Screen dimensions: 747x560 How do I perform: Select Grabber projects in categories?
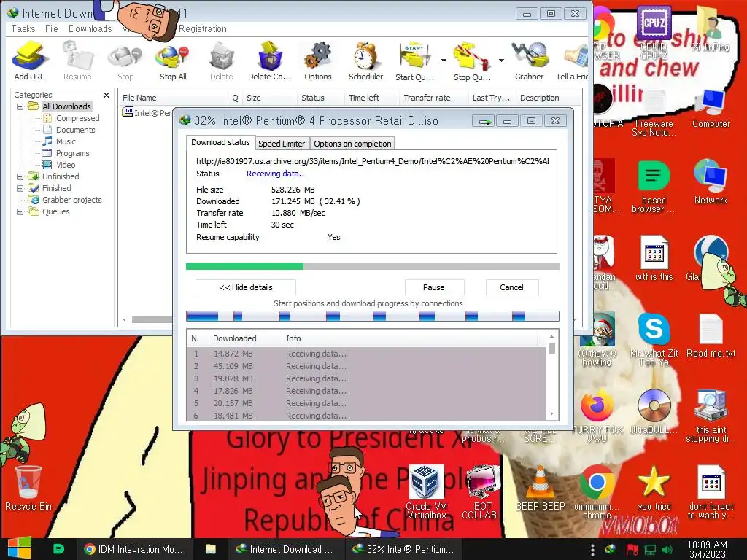click(72, 200)
